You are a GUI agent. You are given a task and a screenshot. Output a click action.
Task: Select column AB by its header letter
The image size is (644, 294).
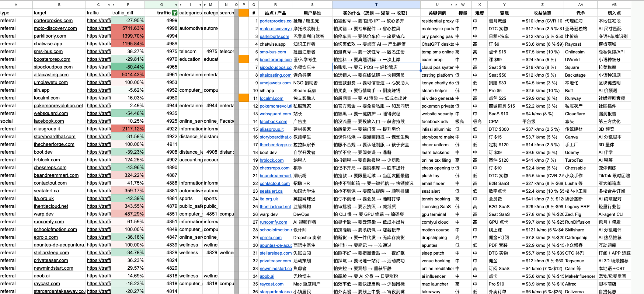pyautogui.click(x=614, y=5)
